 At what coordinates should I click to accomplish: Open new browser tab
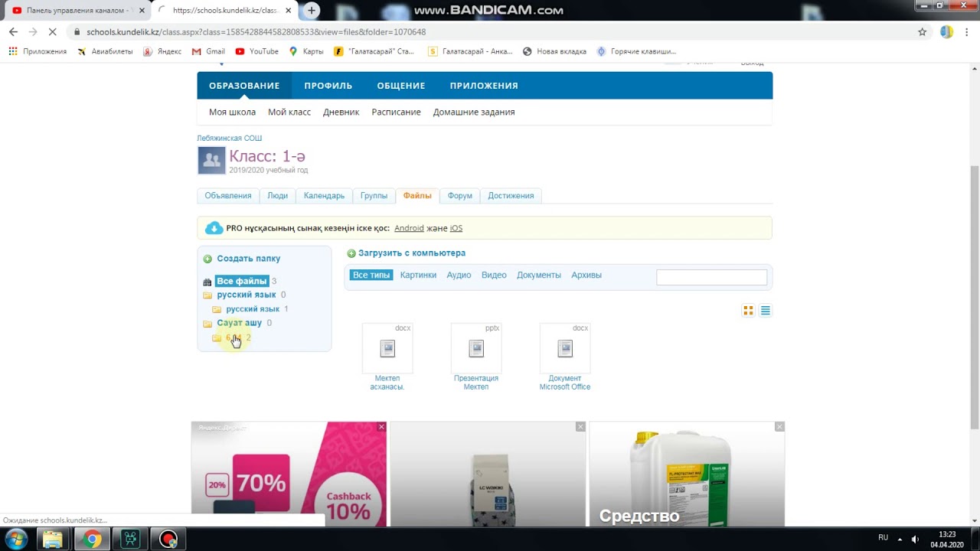[x=311, y=11]
